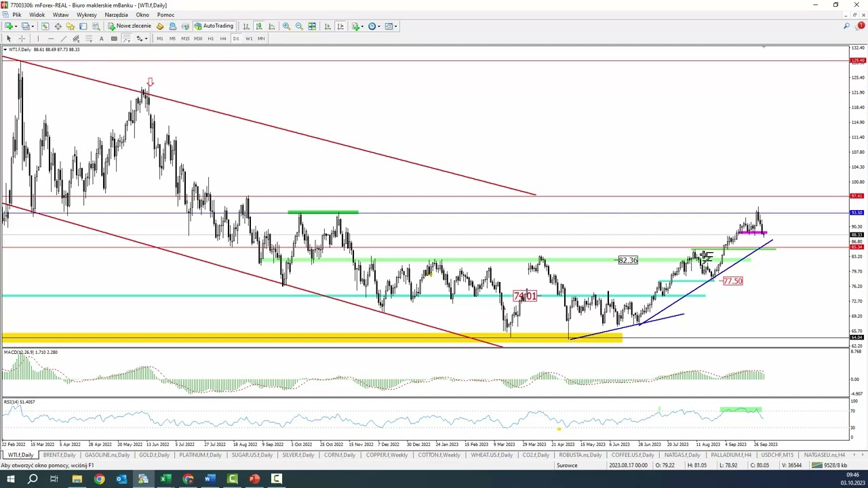Select the vertical line drawing tool
868x488 pixels.
click(38, 39)
